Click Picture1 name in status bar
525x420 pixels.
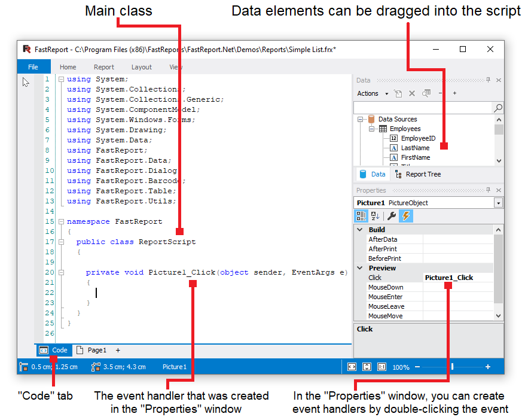[175, 367]
